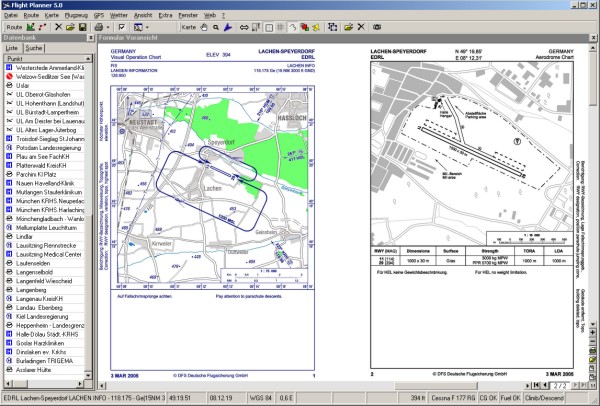Click the Karte toolbar label button
This screenshot has width=600, height=406.
pyautogui.click(x=189, y=27)
